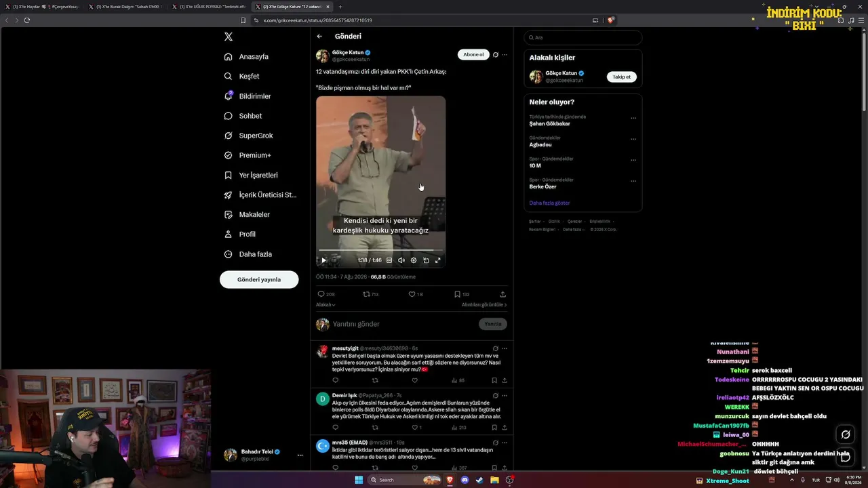Open Makaleler in the sidebar
This screenshot has height=488, width=868.
(x=247, y=214)
